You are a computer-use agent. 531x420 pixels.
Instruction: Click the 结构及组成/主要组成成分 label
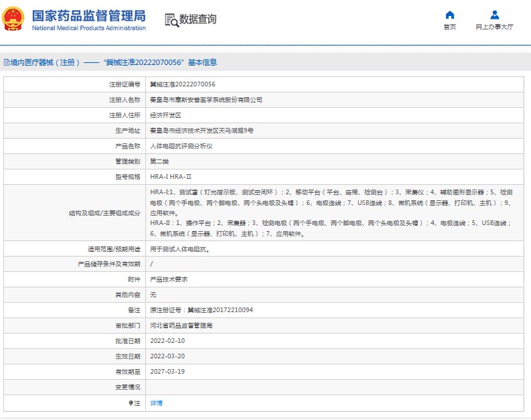(x=104, y=213)
